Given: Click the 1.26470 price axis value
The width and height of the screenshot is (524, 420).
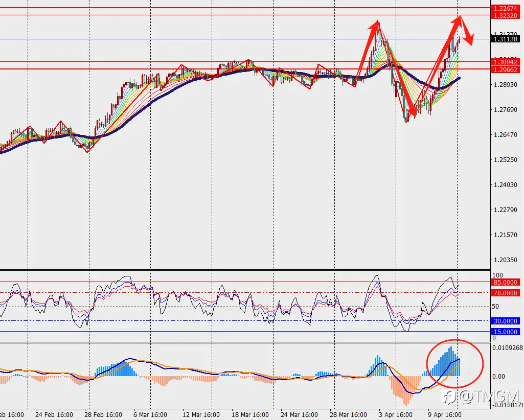Looking at the screenshot, I should (x=505, y=135).
